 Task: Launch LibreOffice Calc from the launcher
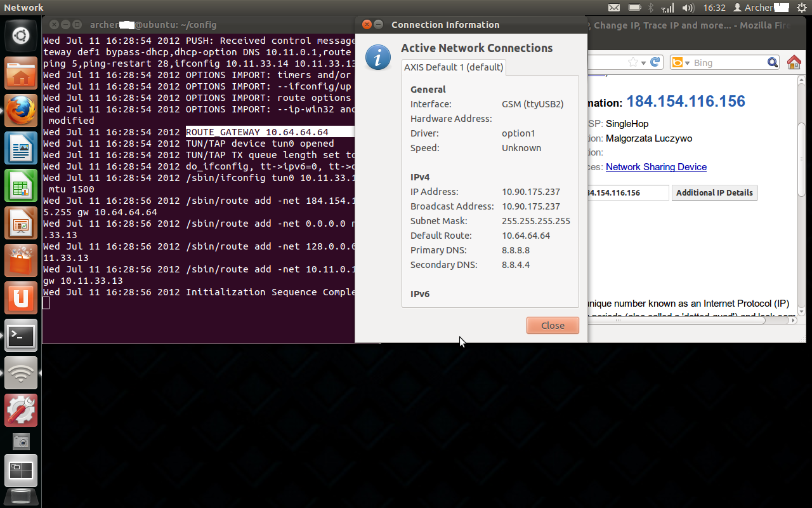coord(20,184)
